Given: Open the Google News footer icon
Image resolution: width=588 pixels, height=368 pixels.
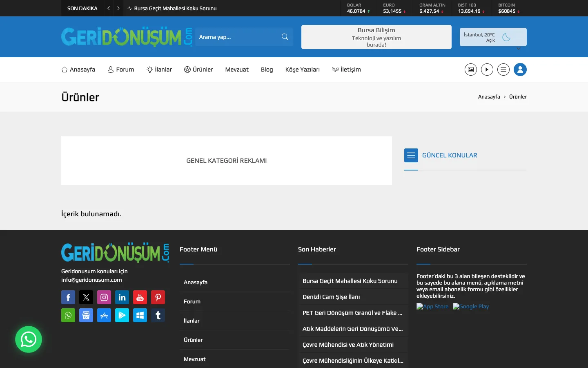Looking at the screenshot, I should coord(86,315).
